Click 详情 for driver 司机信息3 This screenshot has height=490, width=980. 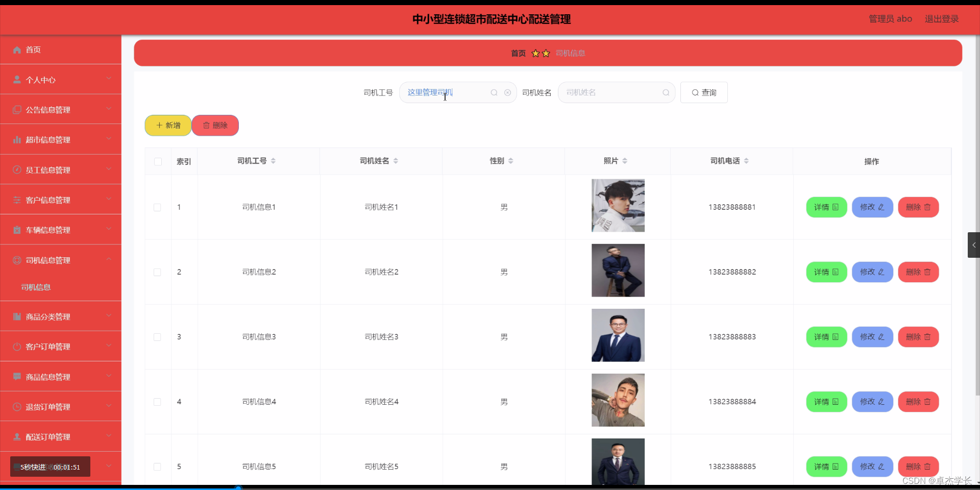click(825, 337)
